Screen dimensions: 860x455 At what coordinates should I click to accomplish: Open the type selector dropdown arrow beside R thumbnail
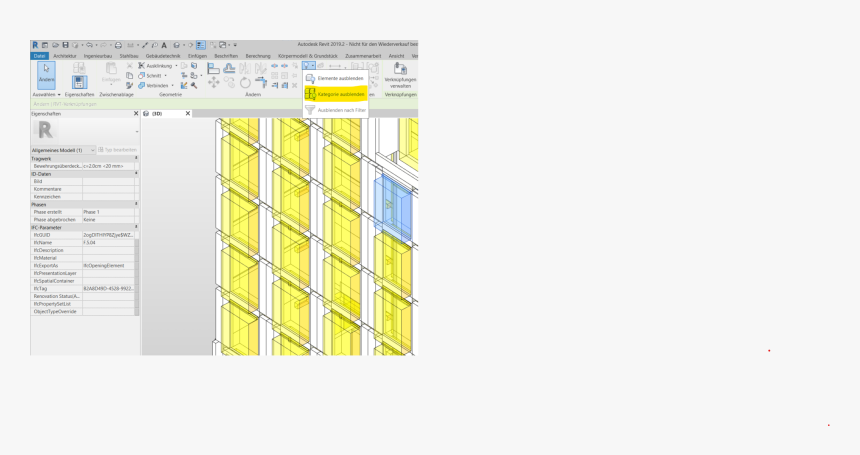137,132
